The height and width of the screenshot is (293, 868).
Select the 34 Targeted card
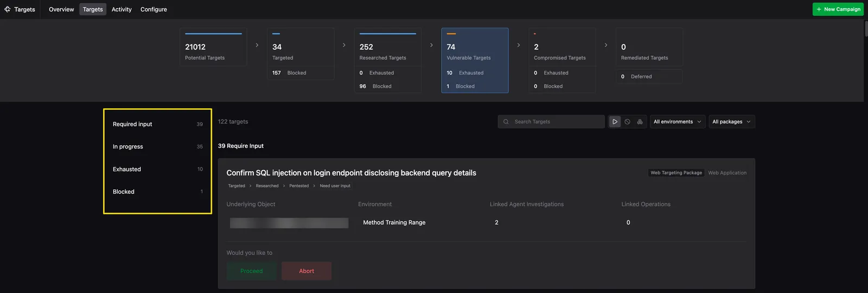coord(301,47)
